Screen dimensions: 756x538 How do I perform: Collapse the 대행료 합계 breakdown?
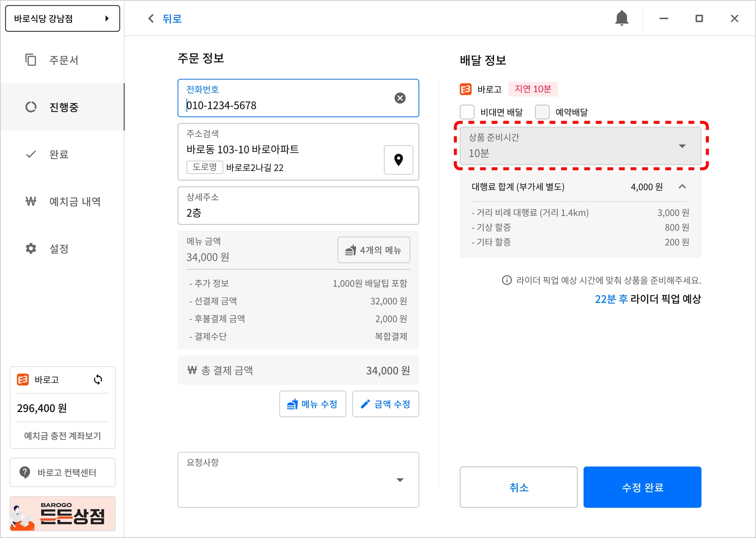pyautogui.click(x=682, y=187)
